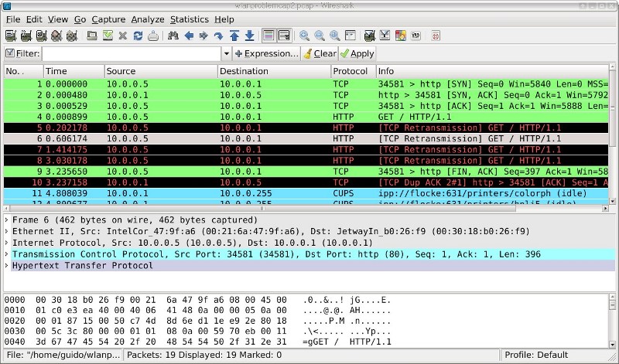Image resolution: width=619 pixels, height=364 pixels.
Task: Open the Analyze menu
Action: 148,19
